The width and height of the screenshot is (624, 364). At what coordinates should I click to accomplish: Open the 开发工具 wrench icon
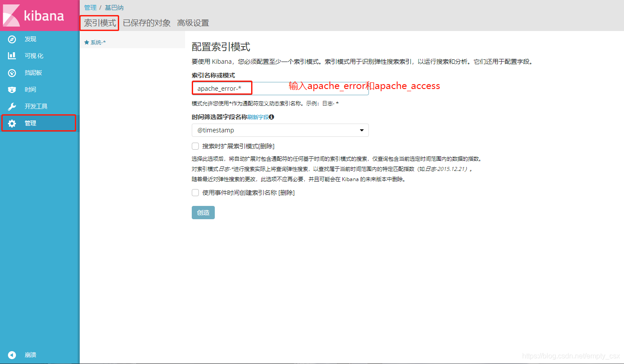click(12, 107)
